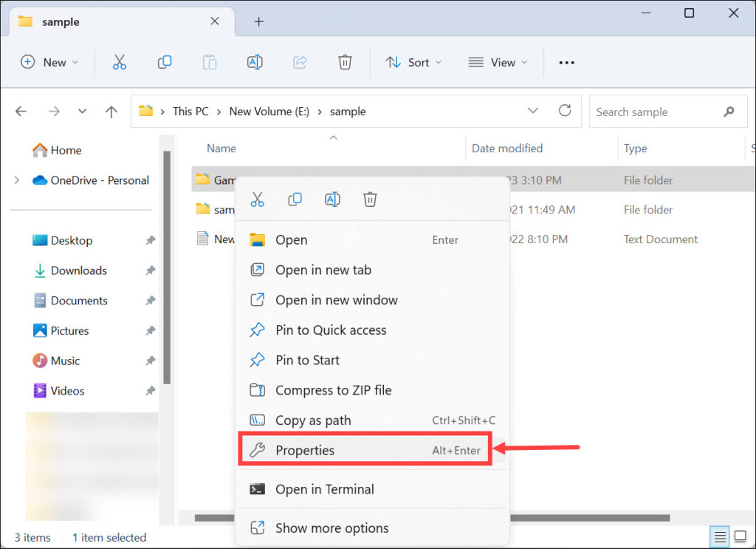The width and height of the screenshot is (756, 549).
Task: Click the Search sample input box
Action: (x=653, y=112)
